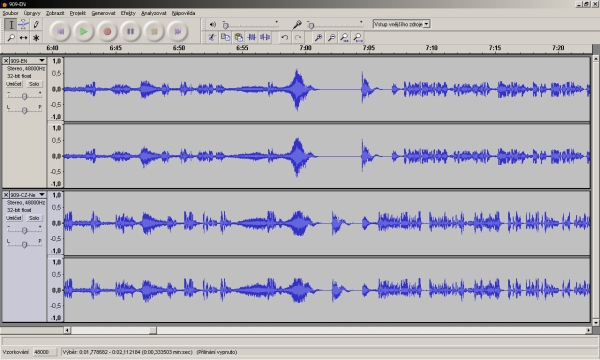
Task: Skip to end of the project
Action: (178, 31)
